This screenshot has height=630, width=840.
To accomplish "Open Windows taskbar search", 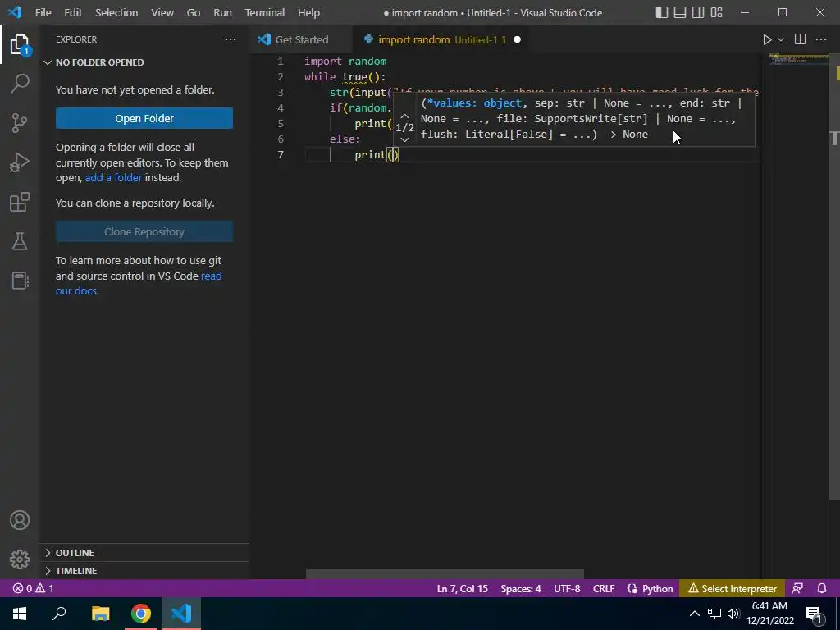I will click(x=59, y=614).
